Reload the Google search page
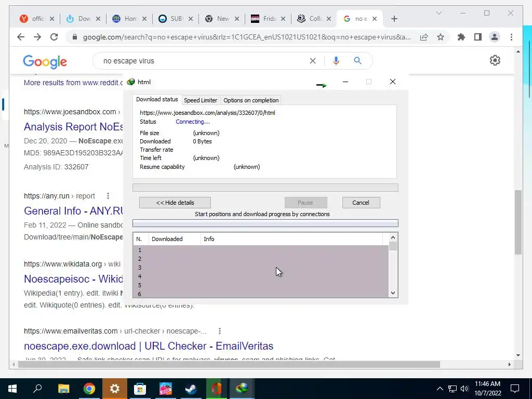This screenshot has width=532, height=399. tap(54, 37)
